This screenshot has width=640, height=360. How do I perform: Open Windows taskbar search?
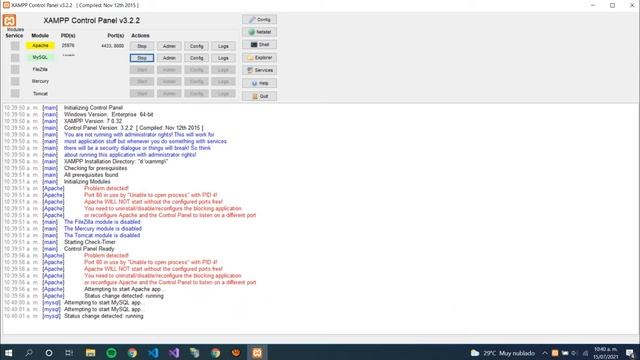click(29, 353)
